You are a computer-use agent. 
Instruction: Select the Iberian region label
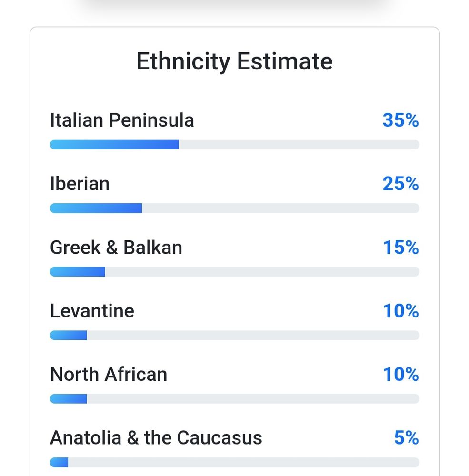(x=80, y=184)
